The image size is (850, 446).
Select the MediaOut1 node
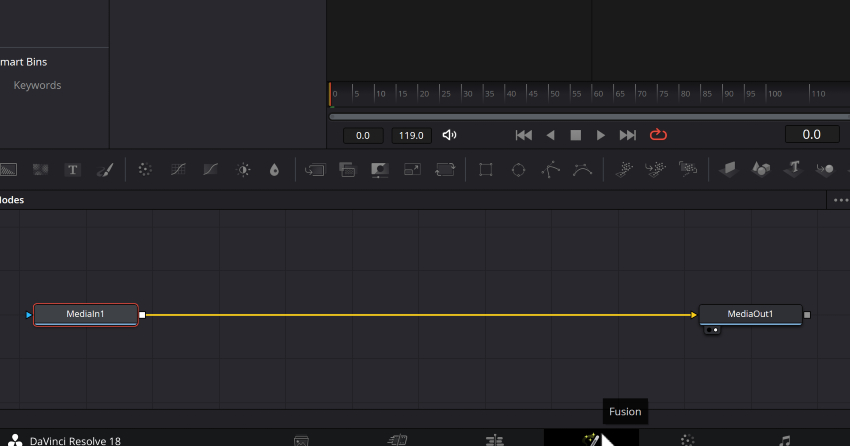(x=750, y=314)
